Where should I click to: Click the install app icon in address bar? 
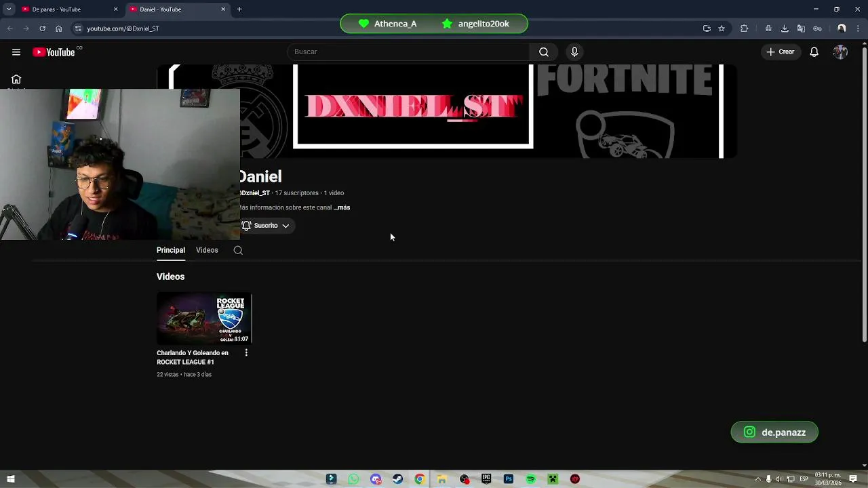point(707,28)
